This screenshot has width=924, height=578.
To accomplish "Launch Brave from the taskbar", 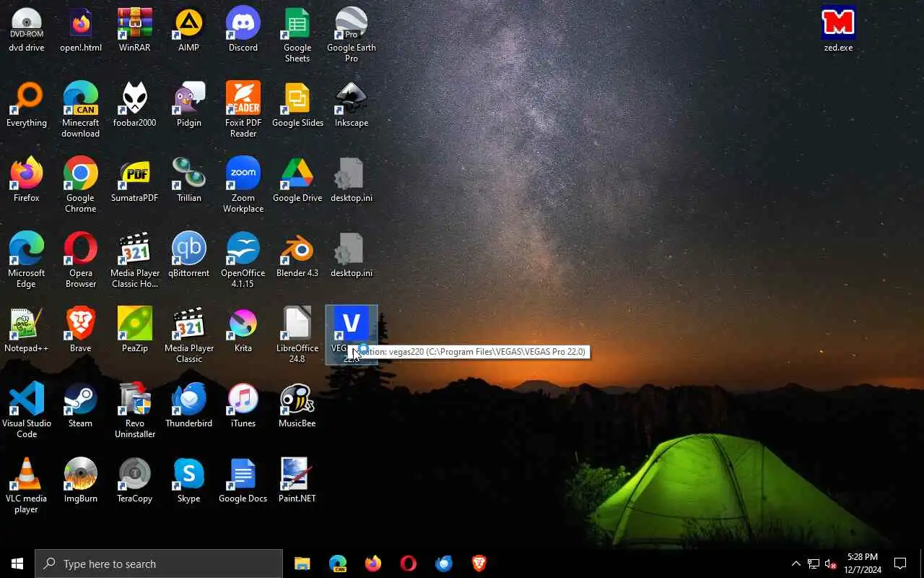I will coord(479,564).
